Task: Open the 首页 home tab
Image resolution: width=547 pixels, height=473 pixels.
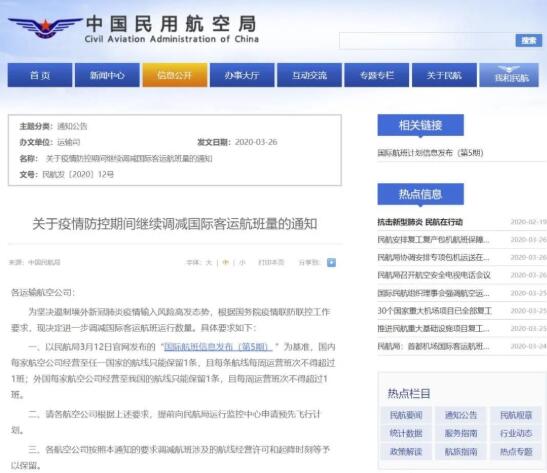Action: click(x=40, y=75)
